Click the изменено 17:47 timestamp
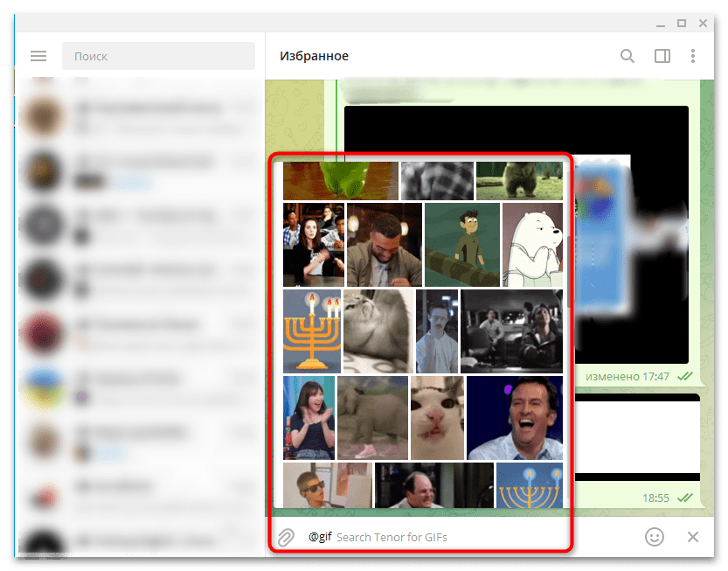The image size is (728, 571). click(627, 376)
